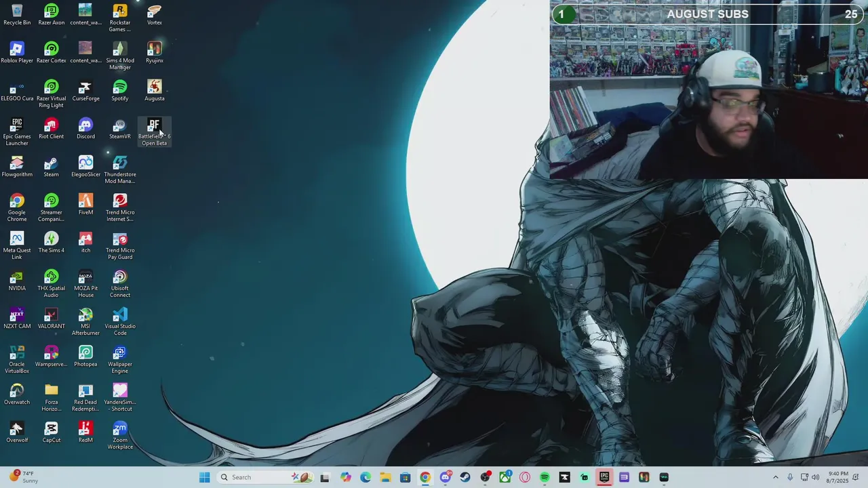The width and height of the screenshot is (868, 488).
Task: Open Trend Micro Internet Security icon
Action: coord(120,207)
